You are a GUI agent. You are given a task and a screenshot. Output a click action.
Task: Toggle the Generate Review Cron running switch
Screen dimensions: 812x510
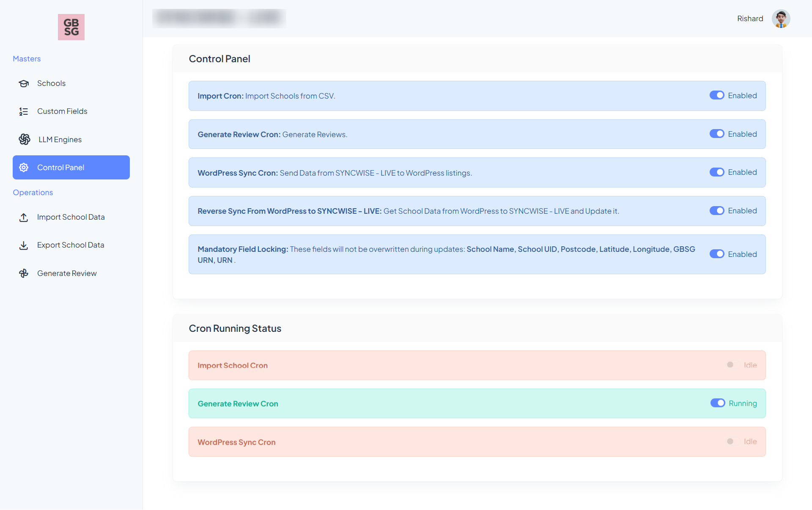[718, 403]
